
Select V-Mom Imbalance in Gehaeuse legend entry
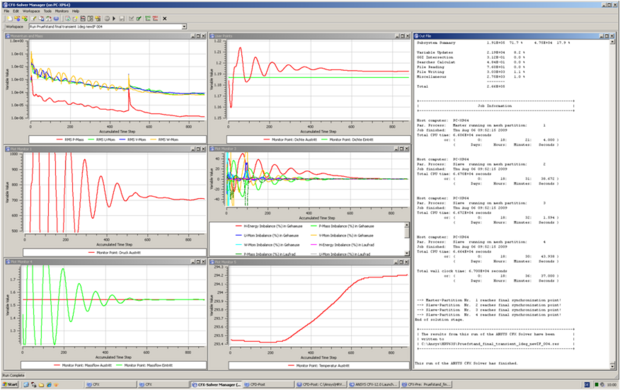[342, 236]
